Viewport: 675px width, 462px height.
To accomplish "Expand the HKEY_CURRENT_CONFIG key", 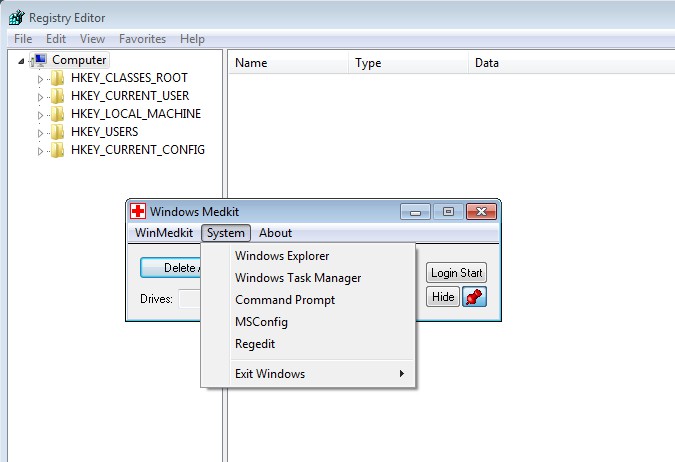I will (x=40, y=152).
